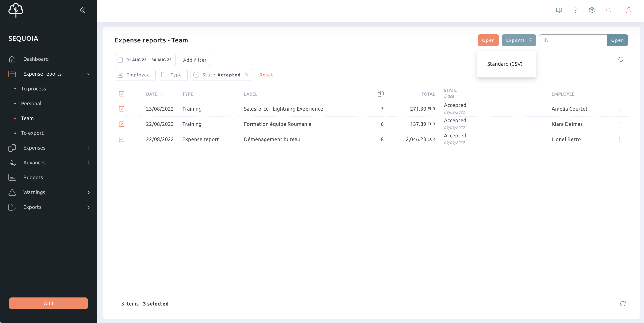Go to Dashboard
This screenshot has height=323, width=644.
(36, 59)
